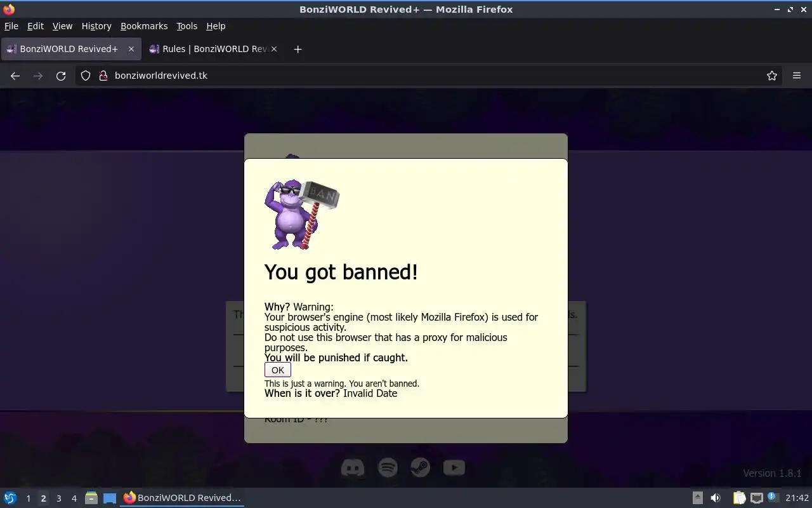
Task: Open the volume speaker tray icon
Action: coord(716,498)
